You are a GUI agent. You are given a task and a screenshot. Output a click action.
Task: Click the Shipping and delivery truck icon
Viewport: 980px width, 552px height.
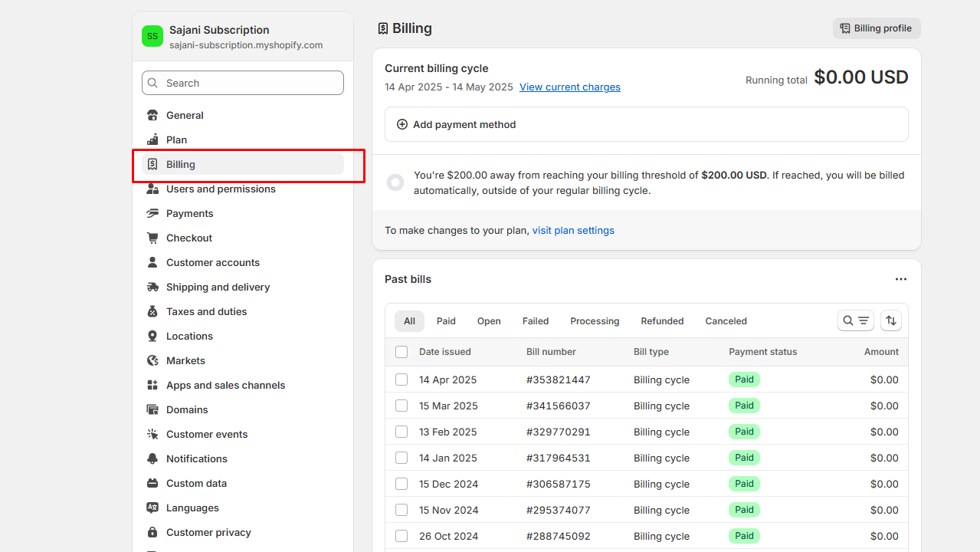(x=152, y=287)
